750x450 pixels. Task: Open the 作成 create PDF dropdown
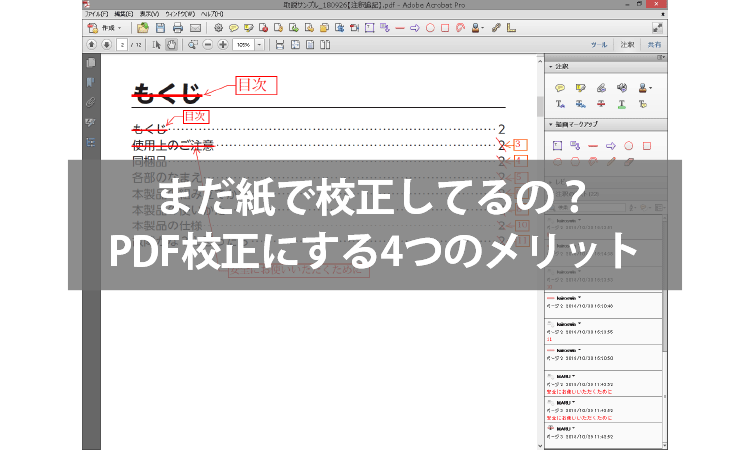[x=105, y=28]
